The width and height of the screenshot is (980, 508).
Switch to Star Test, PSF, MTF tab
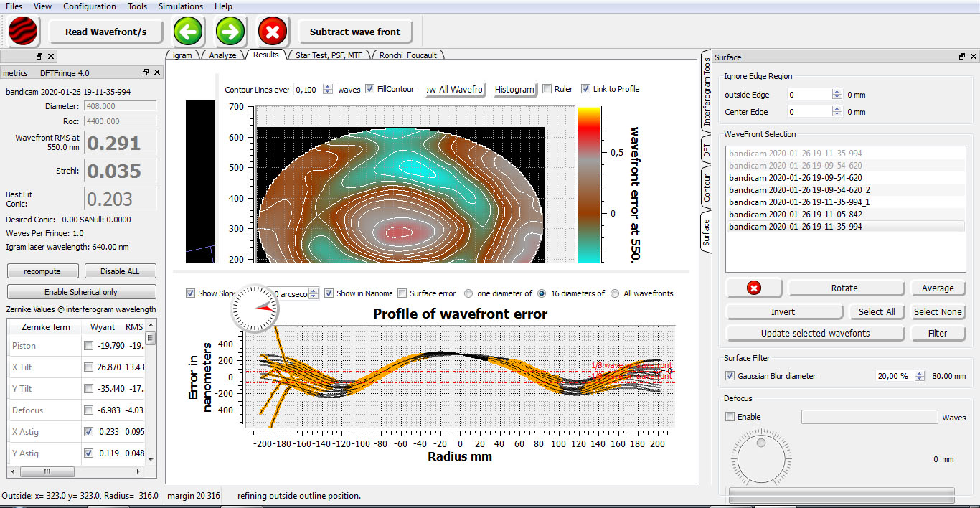tap(329, 55)
